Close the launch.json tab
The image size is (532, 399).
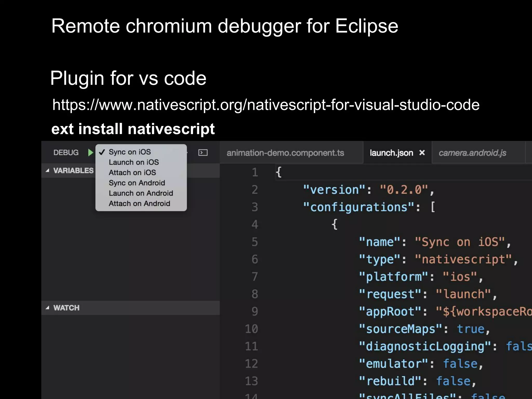(422, 153)
